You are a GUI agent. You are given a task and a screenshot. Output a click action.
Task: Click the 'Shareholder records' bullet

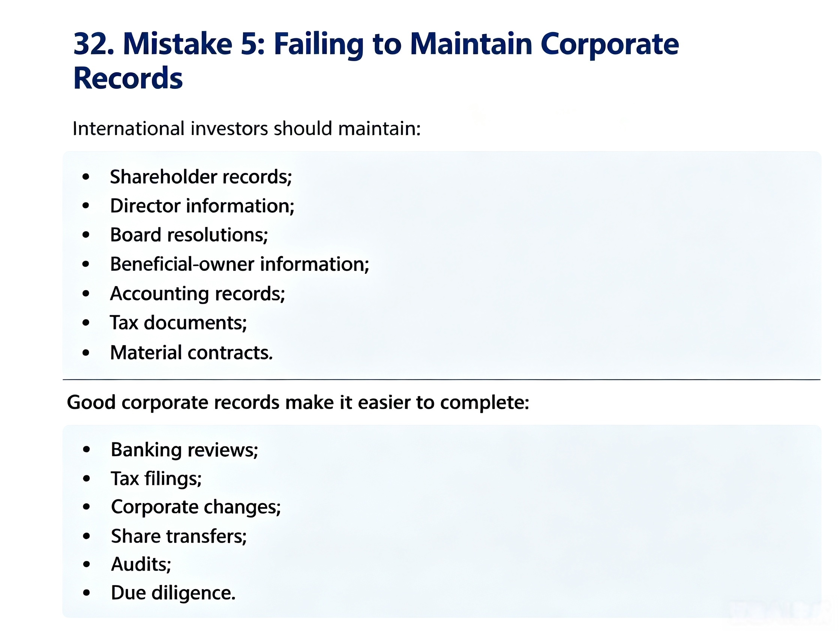pyautogui.click(x=201, y=177)
